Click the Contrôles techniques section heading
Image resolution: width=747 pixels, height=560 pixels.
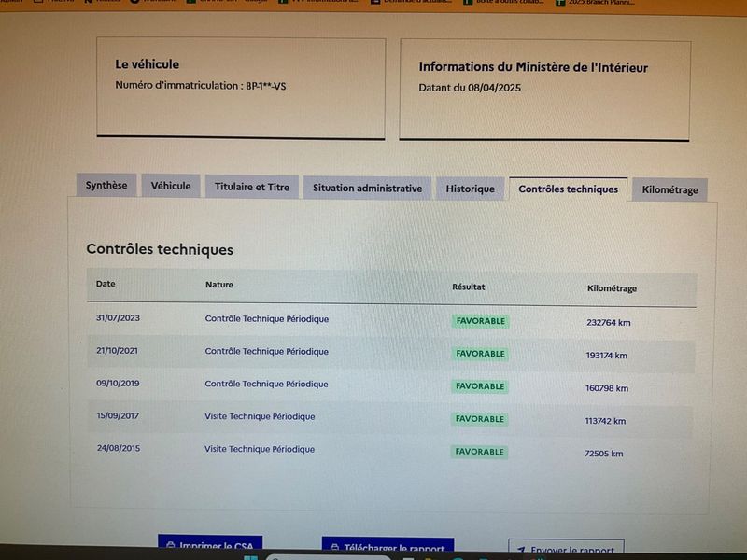point(160,249)
